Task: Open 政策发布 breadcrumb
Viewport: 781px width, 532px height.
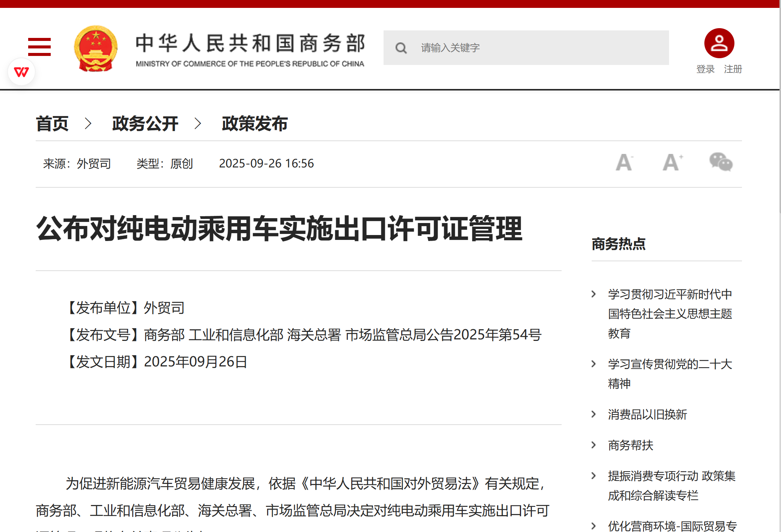Action: pyautogui.click(x=254, y=124)
